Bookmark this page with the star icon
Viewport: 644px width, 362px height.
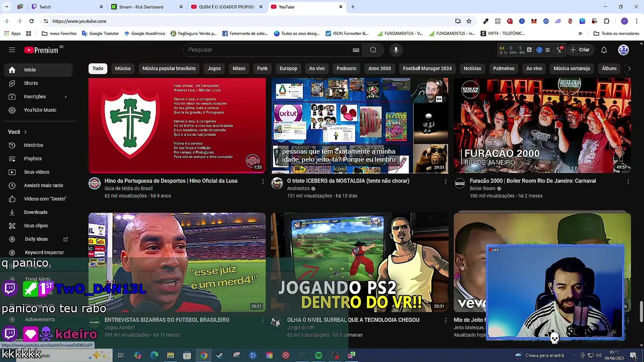pyautogui.click(x=469, y=21)
